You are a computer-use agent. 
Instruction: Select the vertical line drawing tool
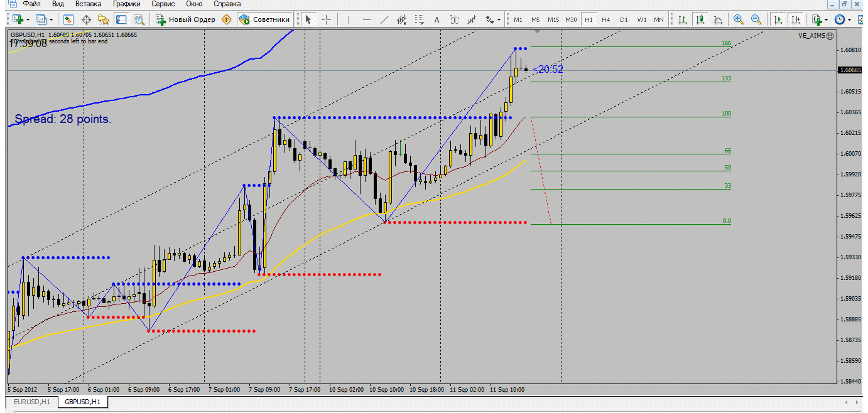point(349,19)
